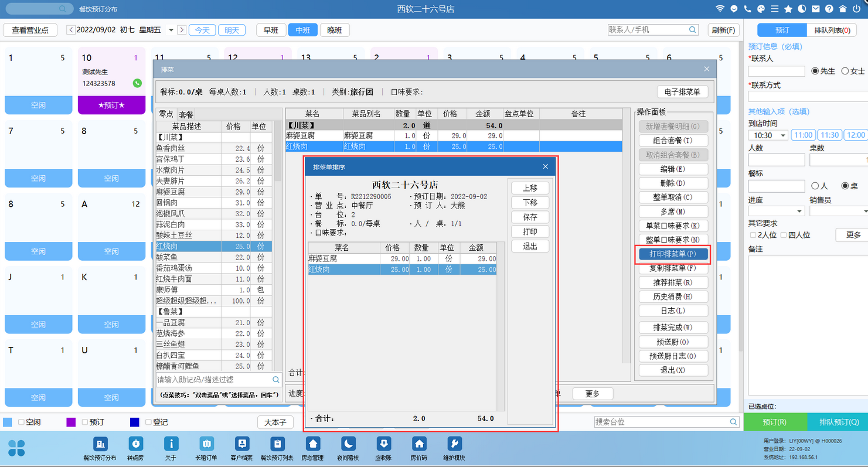Screen dimensions: 868x467
Task: Open the date picker dropdown arrow
Action: click(171, 30)
